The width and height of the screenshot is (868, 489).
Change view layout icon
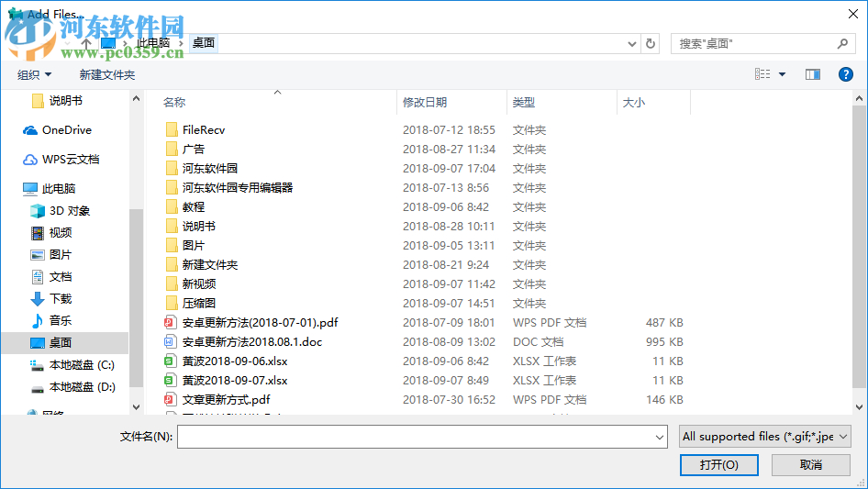click(x=762, y=74)
